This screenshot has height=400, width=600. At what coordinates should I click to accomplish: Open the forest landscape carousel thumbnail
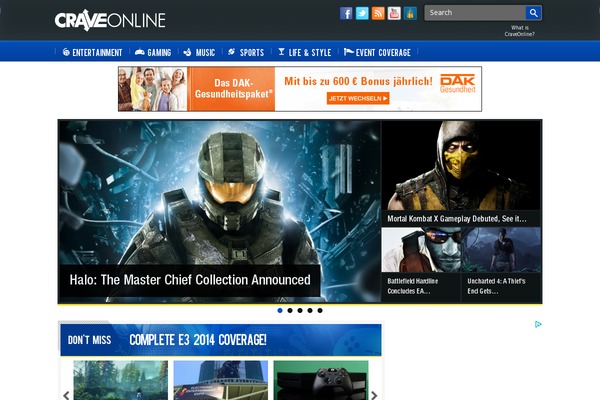pos(121,380)
